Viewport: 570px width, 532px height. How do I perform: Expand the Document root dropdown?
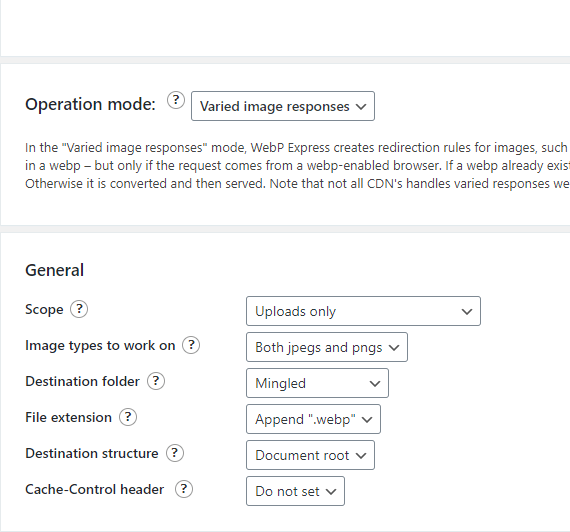click(310, 455)
